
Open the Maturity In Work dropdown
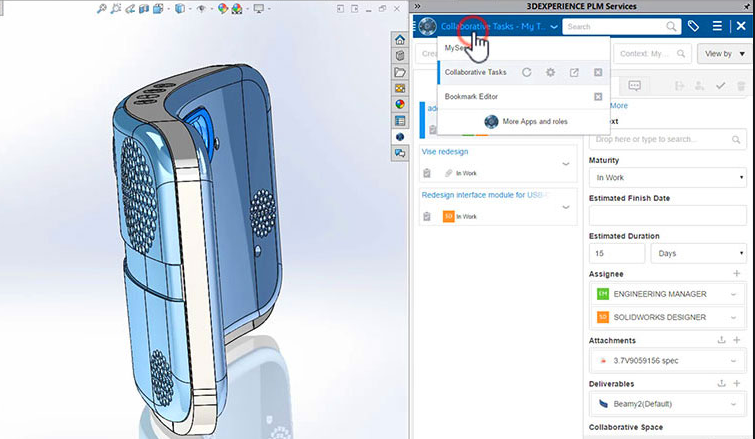(x=667, y=178)
